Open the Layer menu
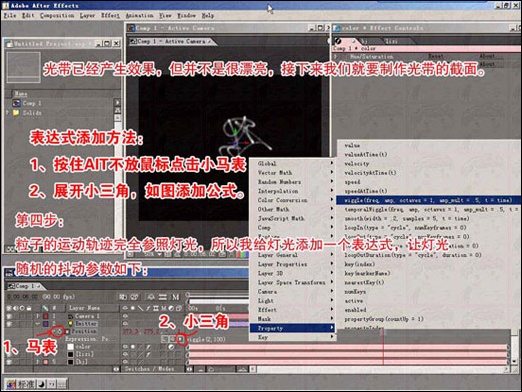The image size is (522, 392). (87, 16)
